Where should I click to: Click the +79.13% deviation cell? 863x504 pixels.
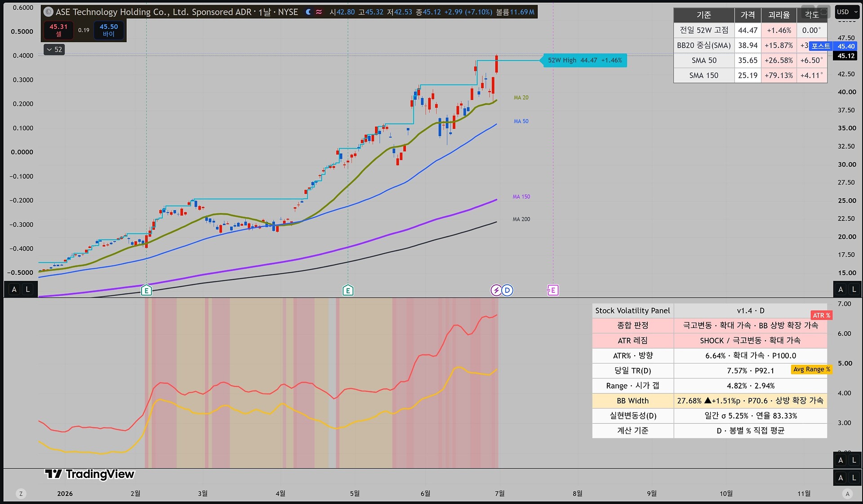779,75
